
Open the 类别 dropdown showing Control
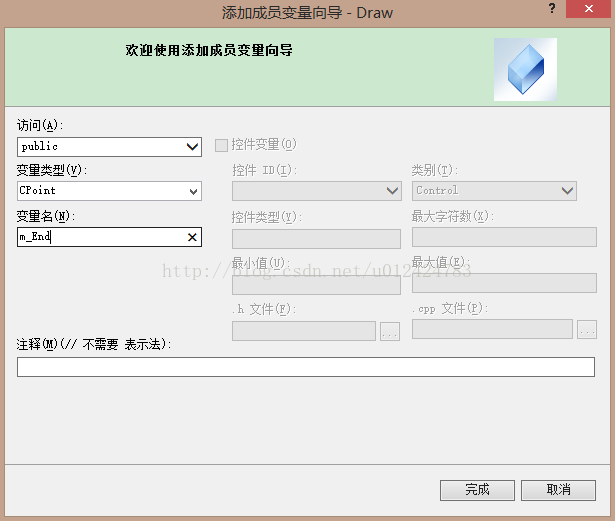coord(494,191)
